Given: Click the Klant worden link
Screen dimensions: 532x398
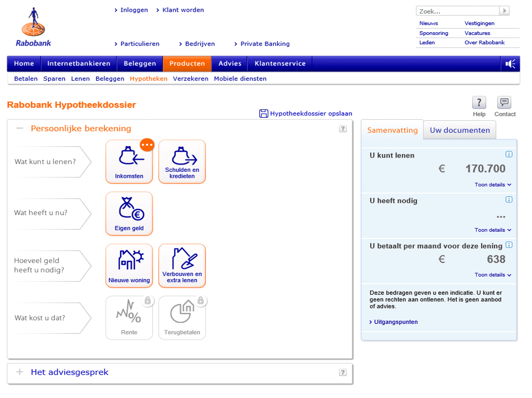Looking at the screenshot, I should pos(183,10).
